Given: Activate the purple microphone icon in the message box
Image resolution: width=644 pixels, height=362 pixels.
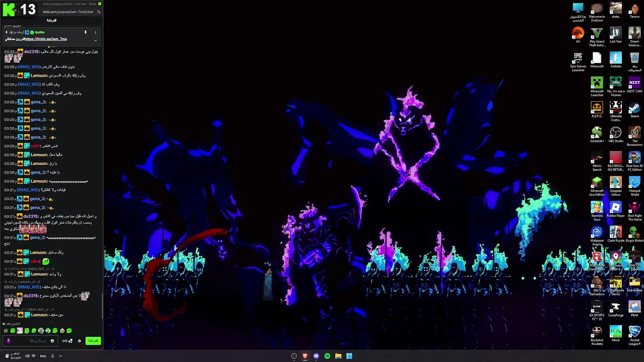Looking at the screenshot, I should pos(8,341).
